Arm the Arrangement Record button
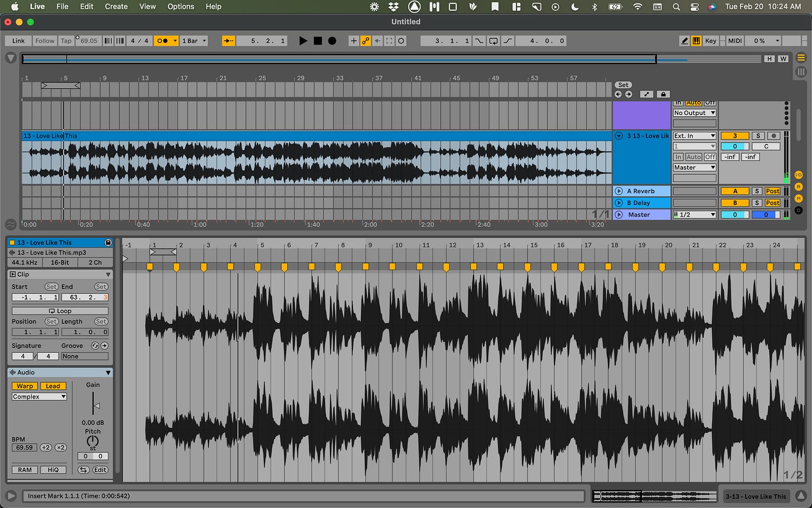The width and height of the screenshot is (812, 508). click(x=332, y=41)
